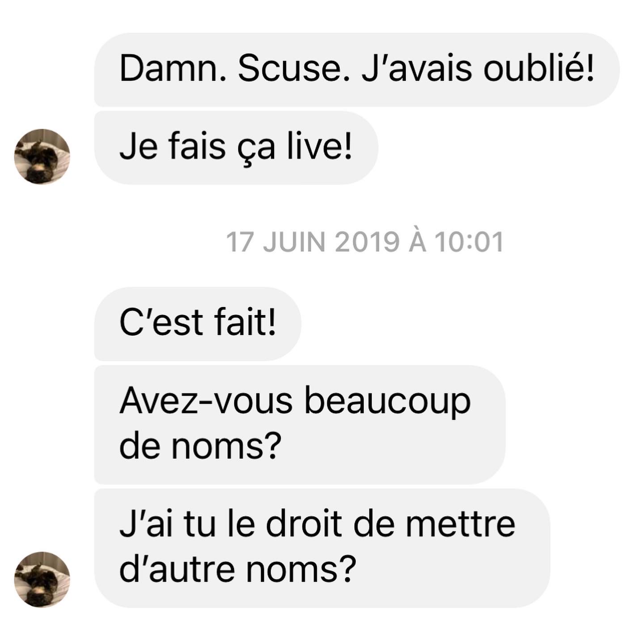644x644 pixels.
Task: Select the "C'est fait!" message bubble
Action: click(x=198, y=324)
